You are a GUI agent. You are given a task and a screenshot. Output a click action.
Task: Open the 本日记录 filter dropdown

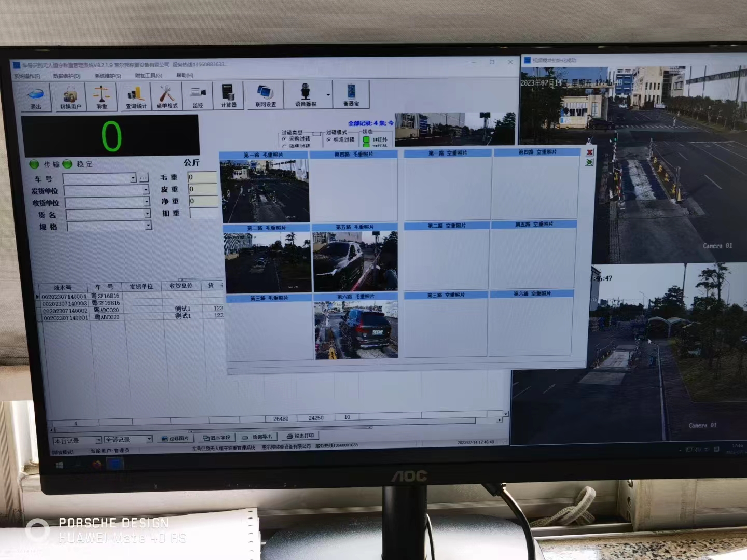(98, 440)
